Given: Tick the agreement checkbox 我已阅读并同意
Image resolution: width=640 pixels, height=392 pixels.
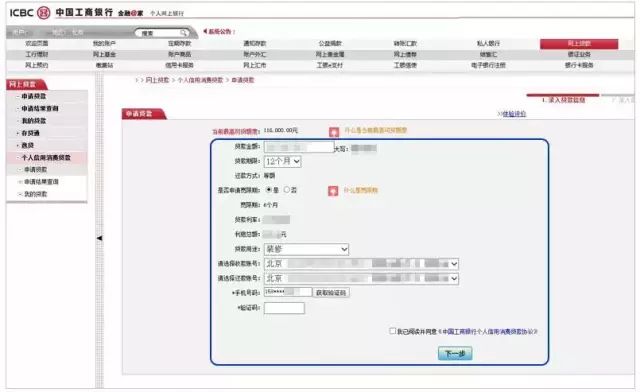Looking at the screenshot, I should point(392,331).
